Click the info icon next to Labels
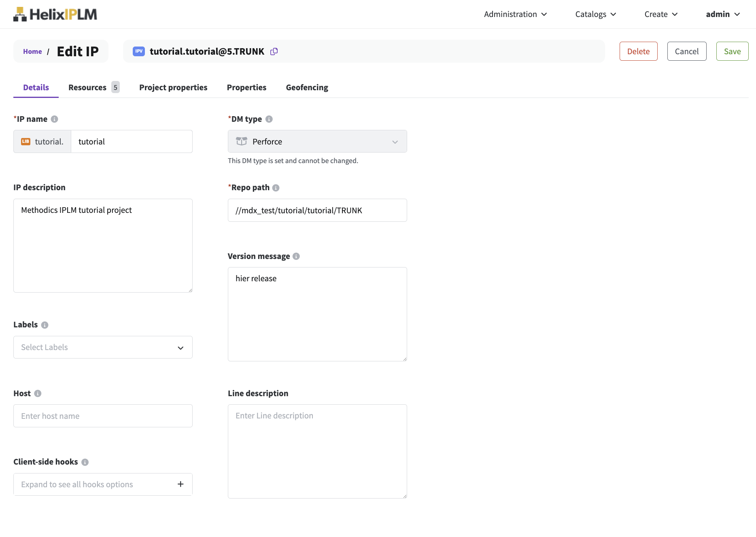The image size is (756, 537). [45, 325]
